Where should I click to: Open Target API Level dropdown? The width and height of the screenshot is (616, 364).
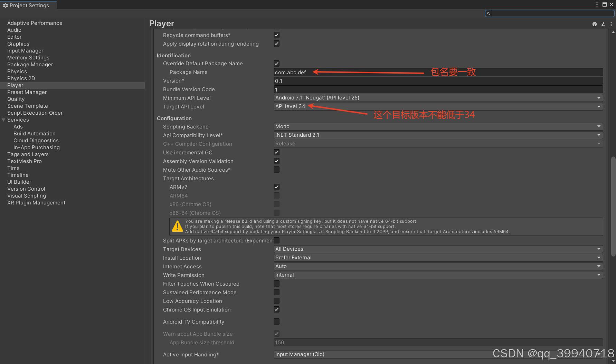point(438,106)
